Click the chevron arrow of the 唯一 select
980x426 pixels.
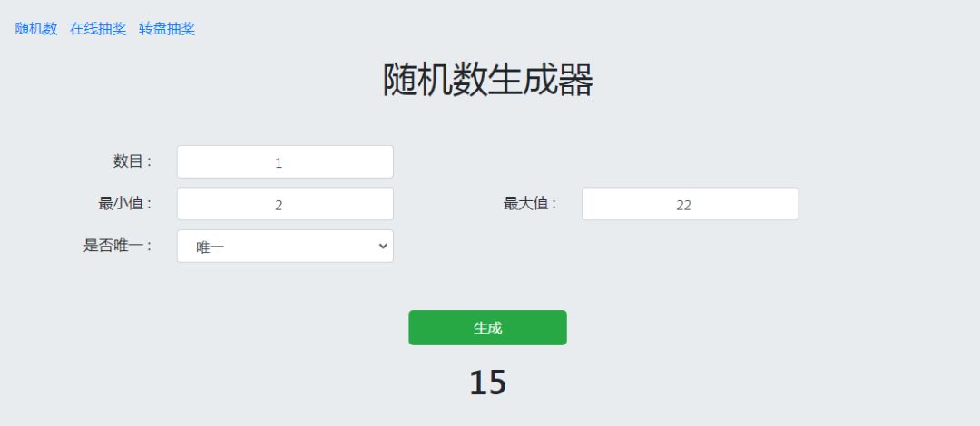click(382, 246)
